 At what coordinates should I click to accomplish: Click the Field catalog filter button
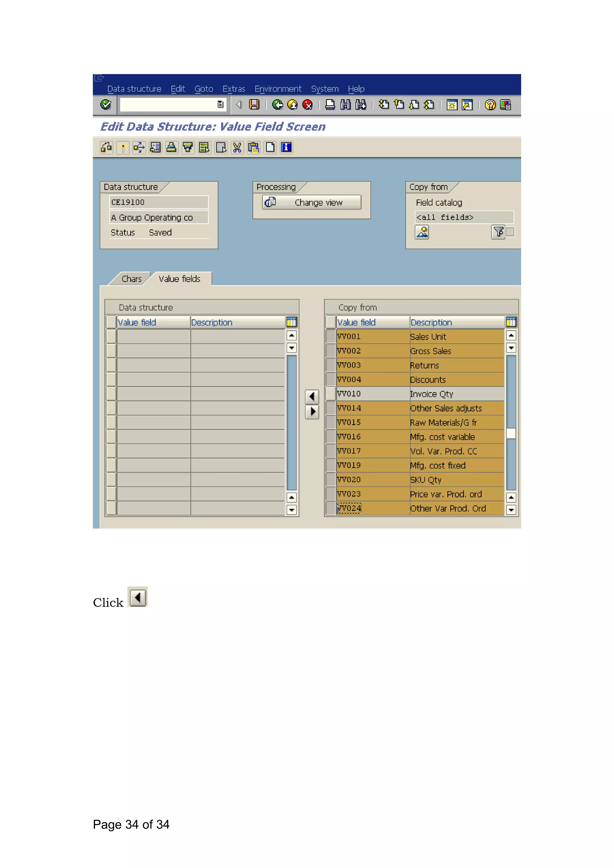pyautogui.click(x=498, y=232)
